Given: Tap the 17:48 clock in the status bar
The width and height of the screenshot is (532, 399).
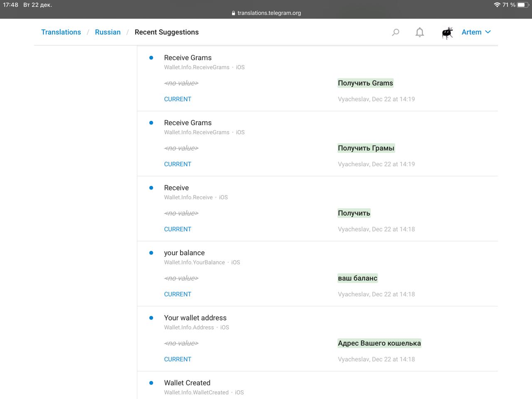Looking at the screenshot, I should [x=11, y=5].
